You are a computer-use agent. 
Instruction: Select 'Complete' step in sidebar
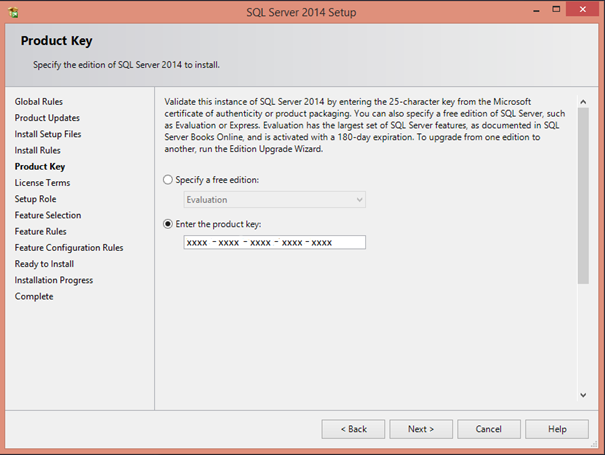(34, 296)
